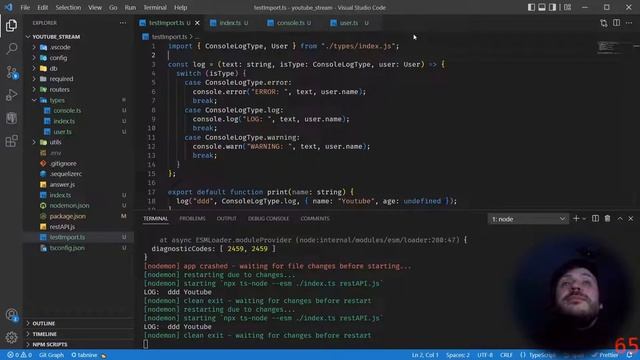The width and height of the screenshot is (640, 360).
Task: Expand the config folder
Action: (x=58, y=58)
